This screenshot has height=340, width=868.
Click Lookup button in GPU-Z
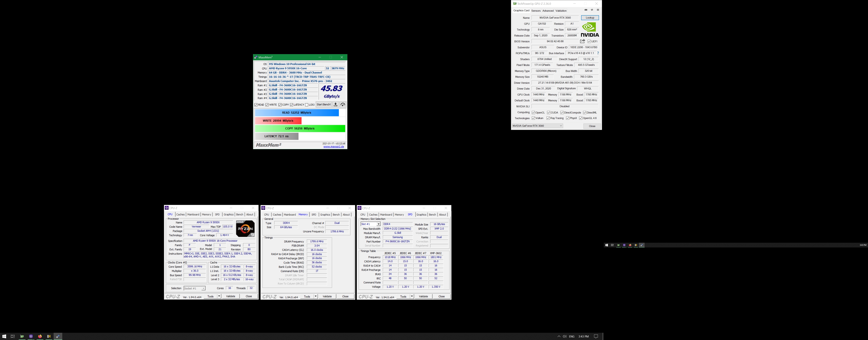590,17
